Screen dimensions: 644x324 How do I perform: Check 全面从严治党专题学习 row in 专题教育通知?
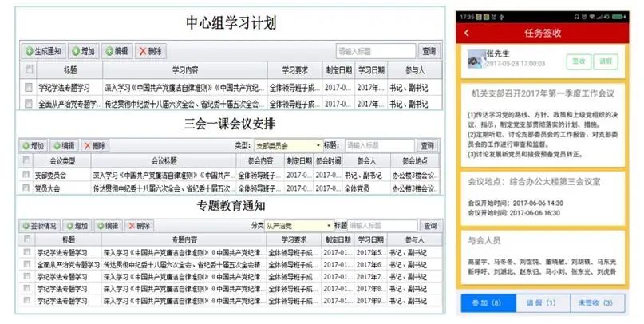coord(27,264)
